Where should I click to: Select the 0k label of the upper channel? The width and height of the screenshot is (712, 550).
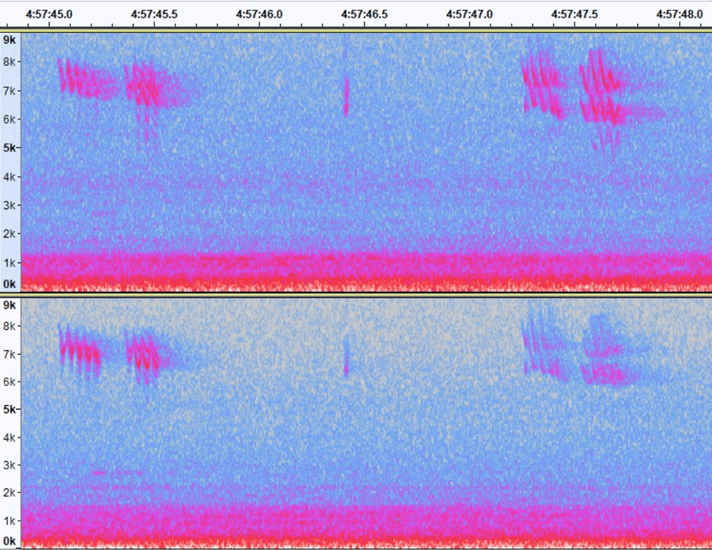point(9,285)
